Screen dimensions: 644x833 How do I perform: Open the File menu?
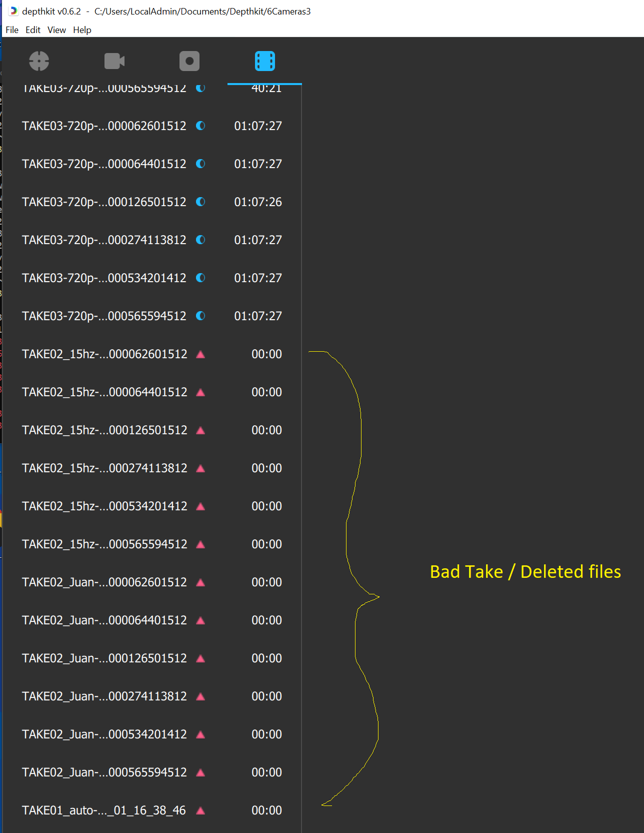pyautogui.click(x=12, y=30)
